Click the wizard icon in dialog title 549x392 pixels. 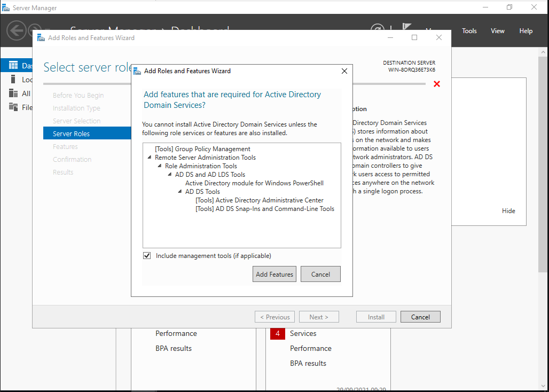(x=138, y=71)
